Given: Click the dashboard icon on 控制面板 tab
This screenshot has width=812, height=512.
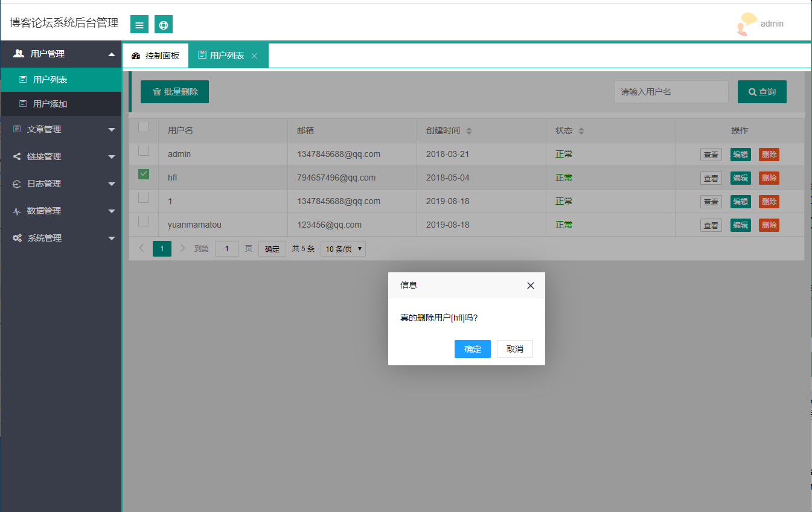Looking at the screenshot, I should click(x=135, y=55).
